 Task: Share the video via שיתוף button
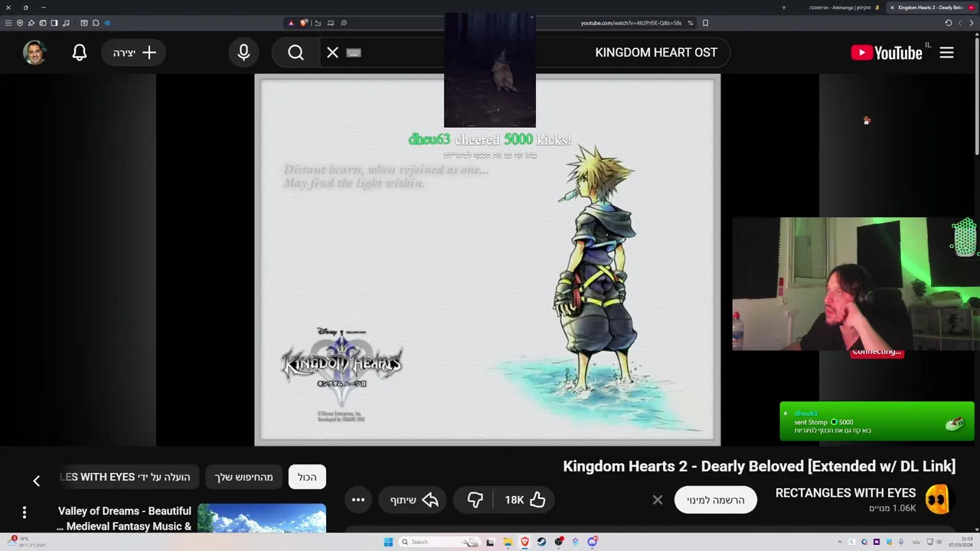pyautogui.click(x=413, y=500)
